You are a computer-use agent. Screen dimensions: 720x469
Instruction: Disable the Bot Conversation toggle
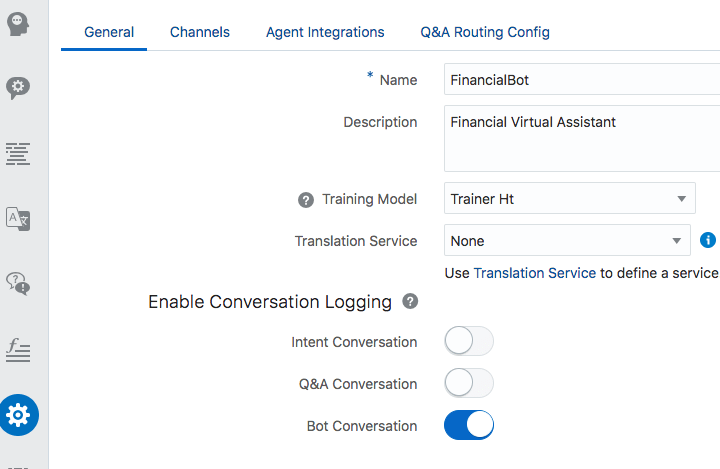(469, 426)
